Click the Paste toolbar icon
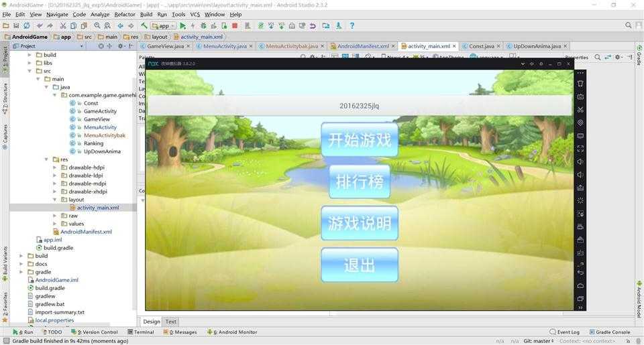Screen dimensions: 644x345 click(x=84, y=25)
